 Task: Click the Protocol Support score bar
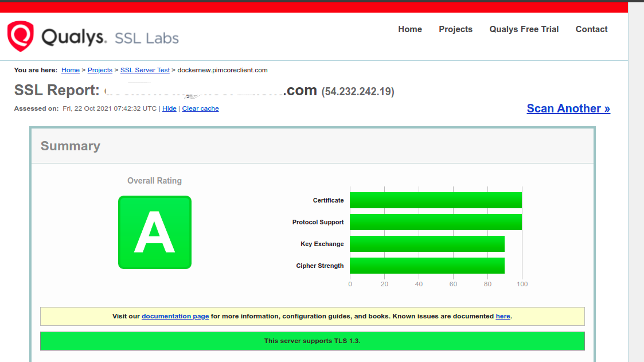(436, 222)
